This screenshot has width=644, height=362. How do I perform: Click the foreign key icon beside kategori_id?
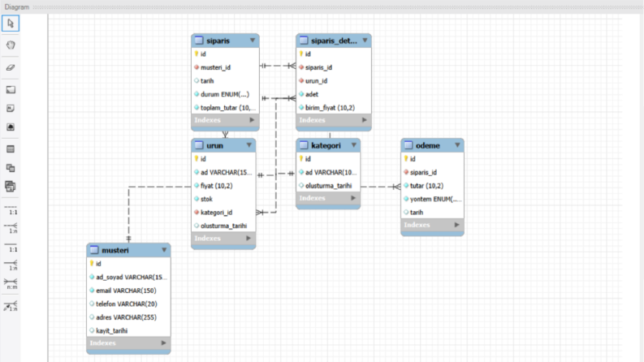click(197, 212)
